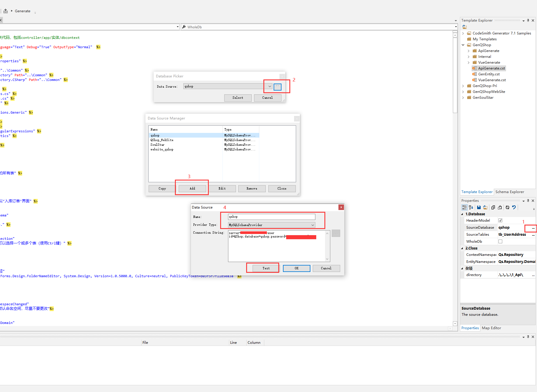Click Copy in Data Source Manager
Image resolution: width=537 pixels, height=392 pixels.
[x=162, y=189]
